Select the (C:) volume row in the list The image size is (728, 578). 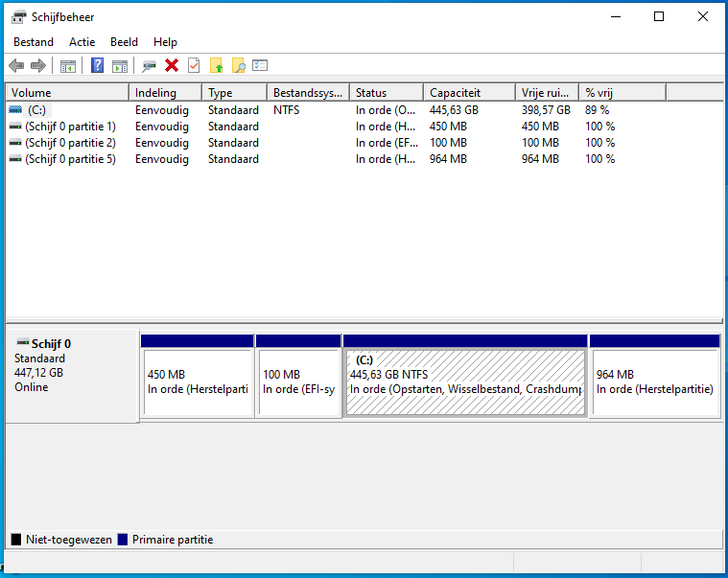37,110
